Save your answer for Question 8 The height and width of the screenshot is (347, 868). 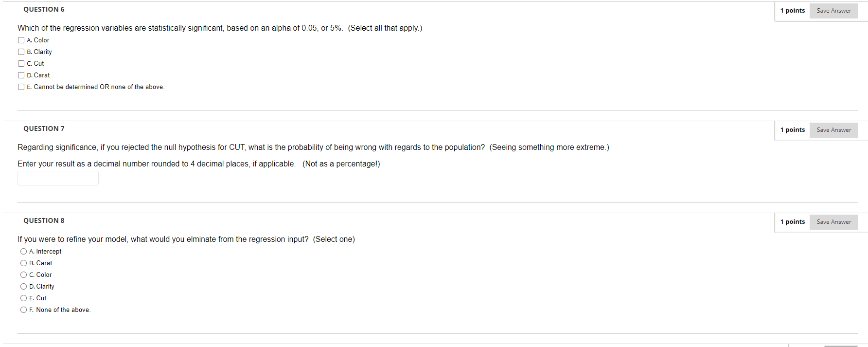pyautogui.click(x=833, y=222)
